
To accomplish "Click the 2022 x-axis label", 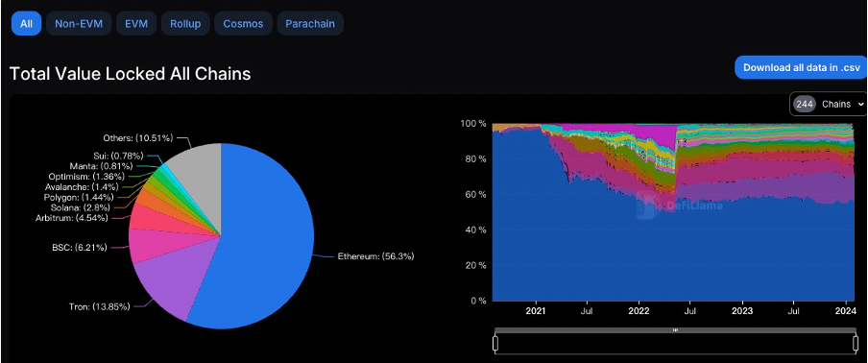I will pos(639,312).
